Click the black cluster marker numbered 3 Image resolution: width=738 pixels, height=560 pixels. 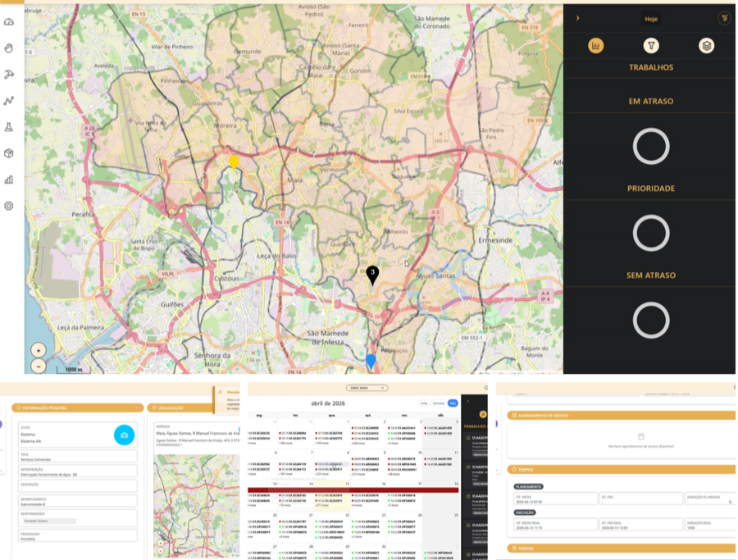(x=372, y=275)
